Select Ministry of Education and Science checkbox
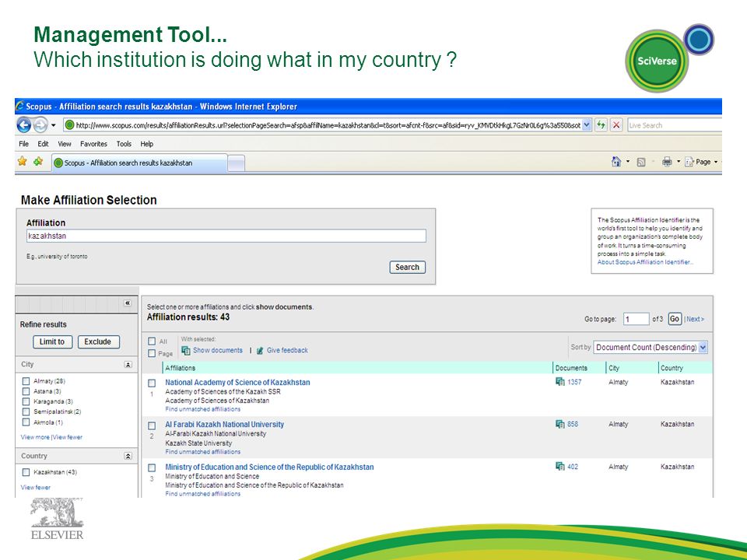Screen dimensions: 747x560 tap(152, 467)
